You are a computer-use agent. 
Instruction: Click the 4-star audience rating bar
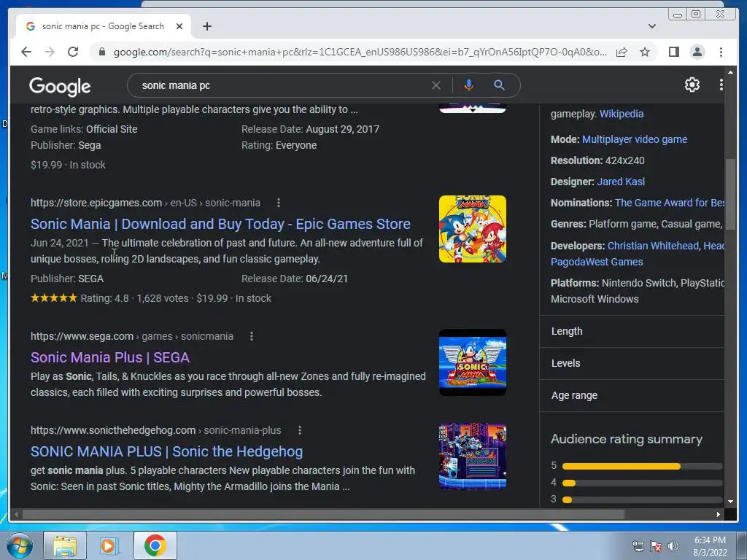pyautogui.click(x=642, y=483)
